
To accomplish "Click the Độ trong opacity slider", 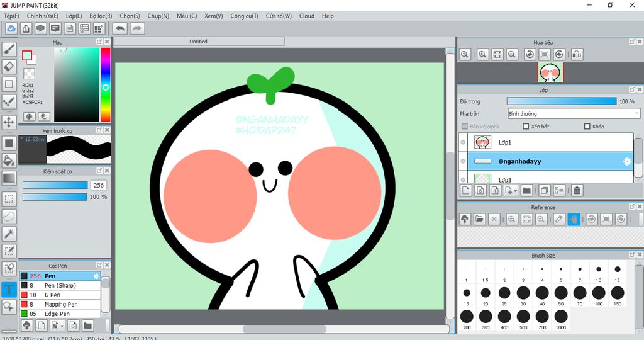I will [562, 101].
